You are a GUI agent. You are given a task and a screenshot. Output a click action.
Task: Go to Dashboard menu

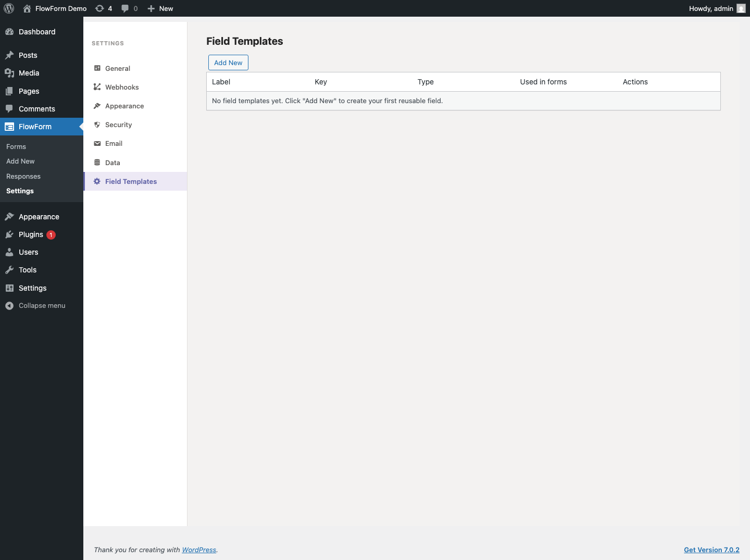[x=37, y=32]
